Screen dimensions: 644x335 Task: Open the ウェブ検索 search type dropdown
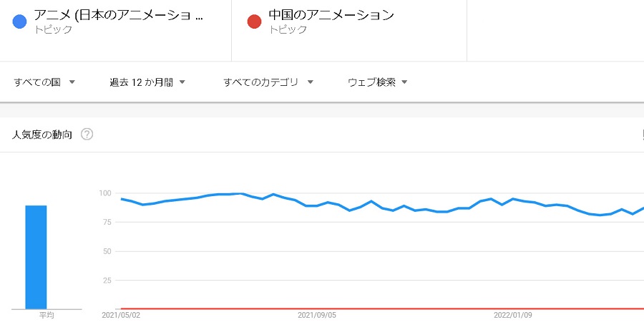tap(377, 82)
